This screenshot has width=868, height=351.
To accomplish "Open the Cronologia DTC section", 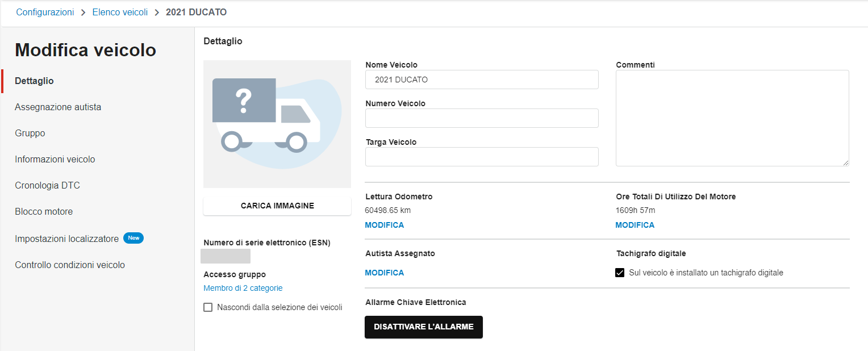I will [x=47, y=186].
